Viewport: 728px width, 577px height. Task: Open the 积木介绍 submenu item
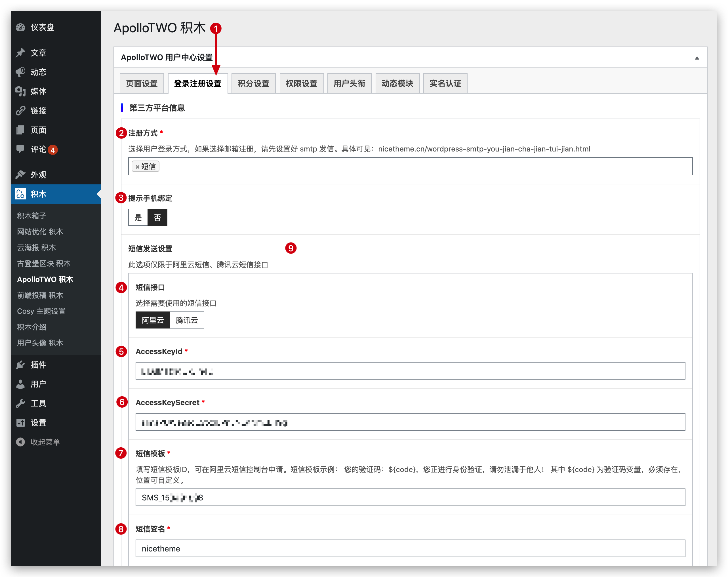[x=32, y=327]
